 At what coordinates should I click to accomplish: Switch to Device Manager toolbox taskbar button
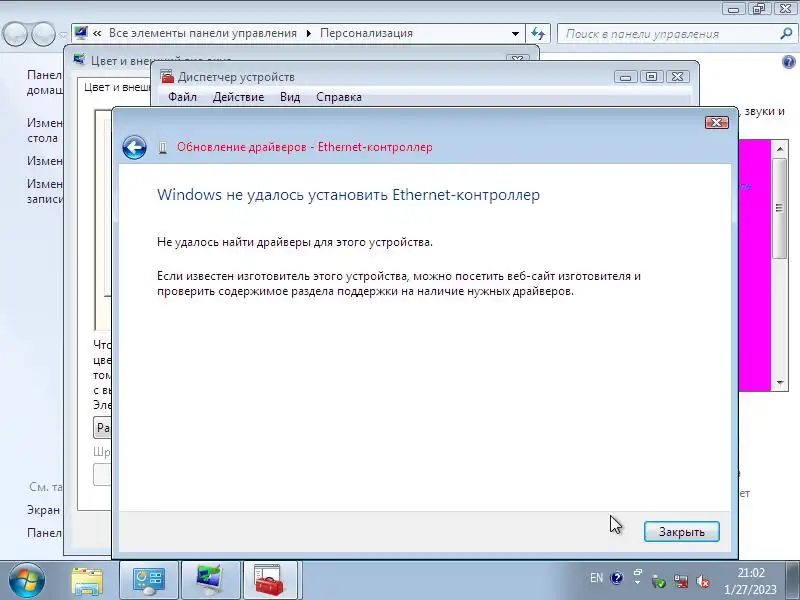[x=270, y=581]
